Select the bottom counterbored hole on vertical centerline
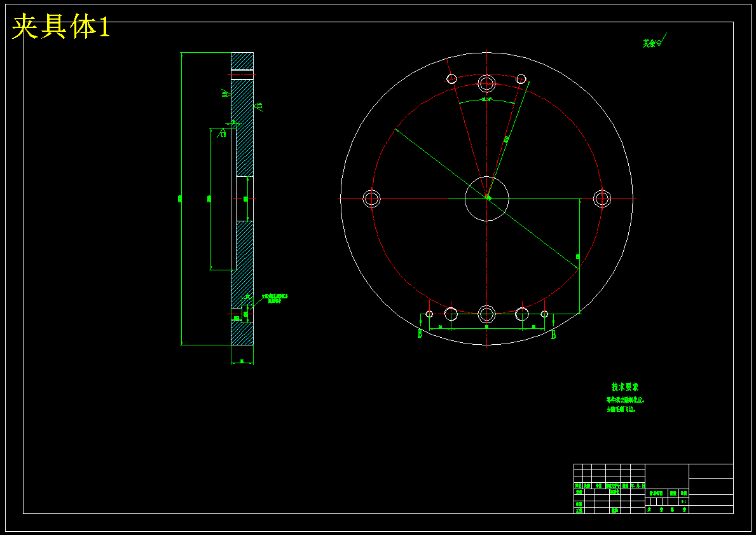Viewport: 756px width, 535px height. 486,314
